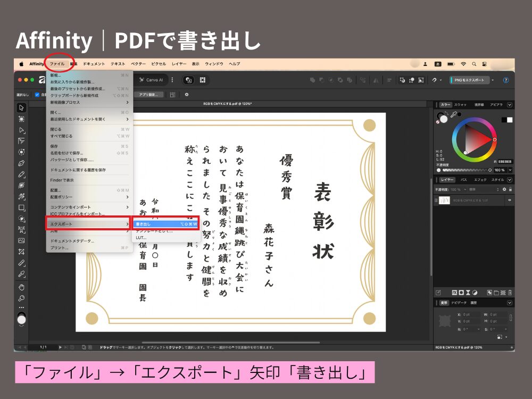Open the ファイル menu
532x399 pixels.
coord(57,64)
